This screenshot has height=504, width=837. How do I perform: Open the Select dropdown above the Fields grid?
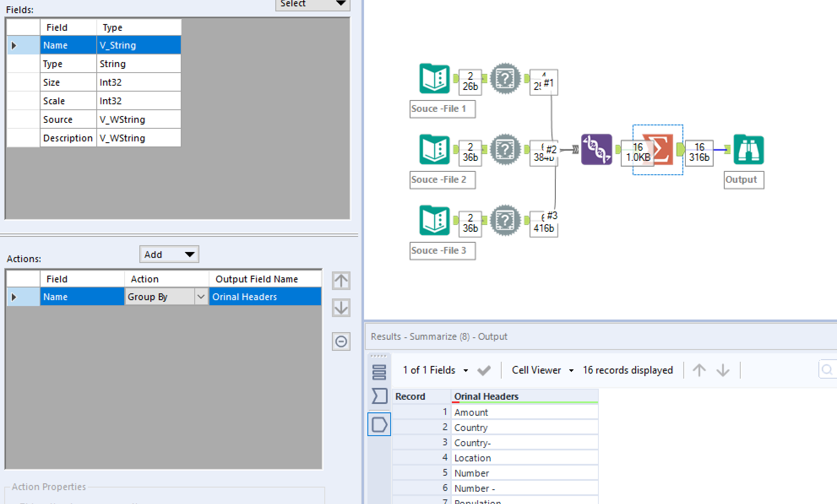click(x=313, y=4)
